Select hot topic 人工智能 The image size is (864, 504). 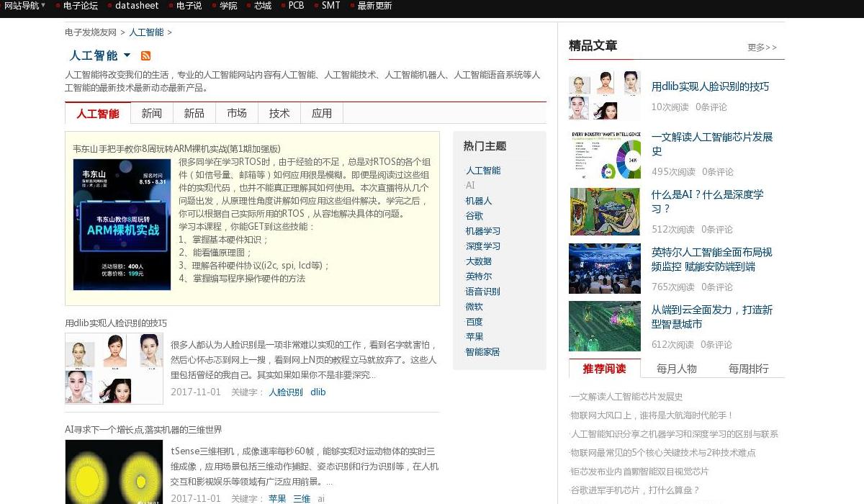483,171
